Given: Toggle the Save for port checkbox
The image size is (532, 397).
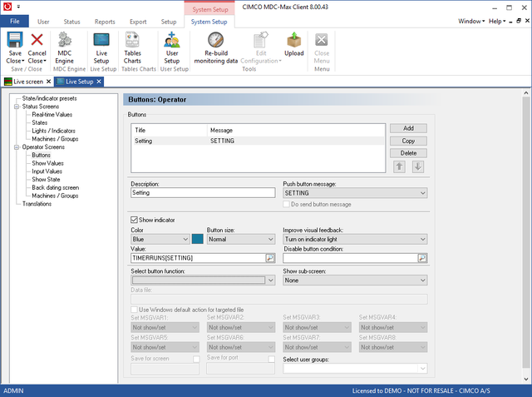Looking at the screenshot, I should click(x=272, y=359).
